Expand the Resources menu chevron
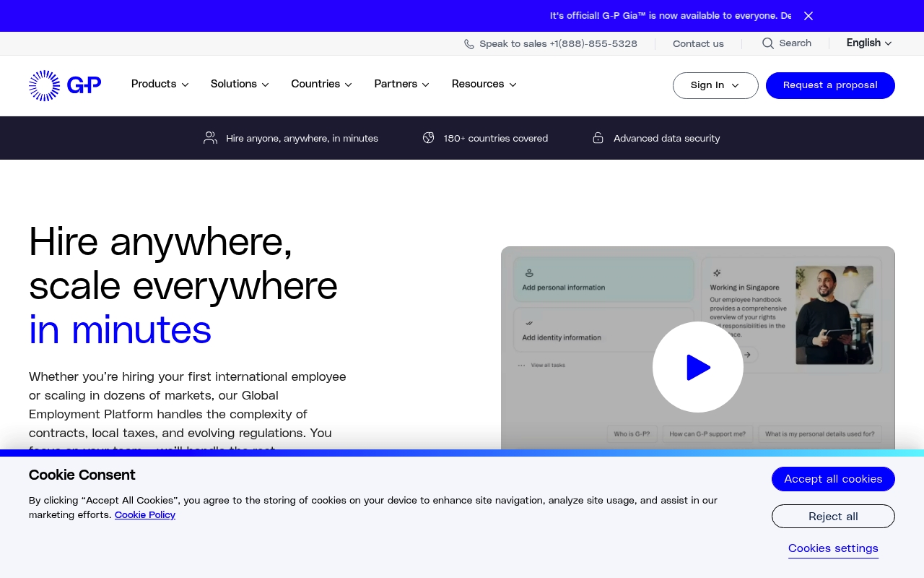Screen dimensions: 924x578 pyautogui.click(x=513, y=85)
